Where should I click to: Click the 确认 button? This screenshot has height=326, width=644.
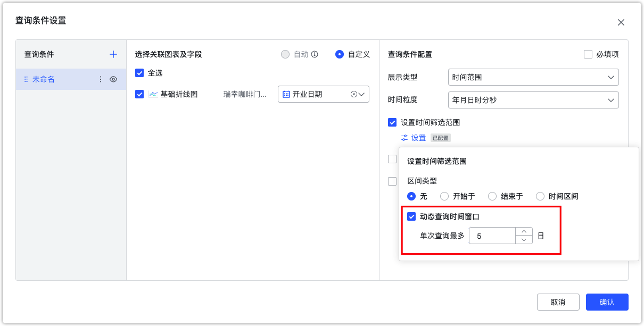[607, 302]
